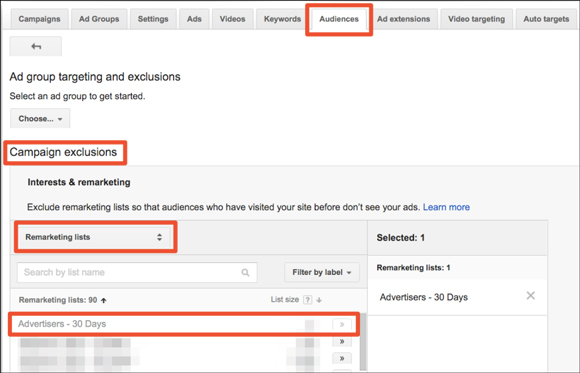Open the Ads tab
This screenshot has height=373, width=580.
coord(194,19)
